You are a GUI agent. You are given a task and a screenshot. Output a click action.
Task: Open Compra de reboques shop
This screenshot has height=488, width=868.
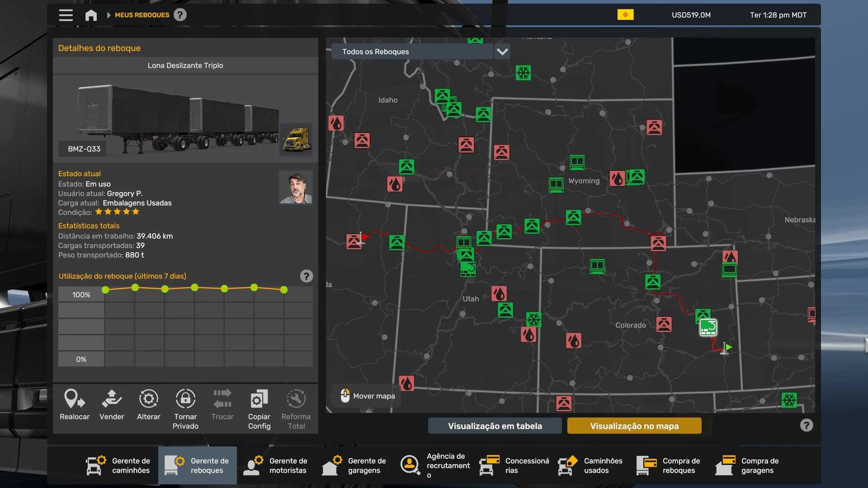coord(669,465)
